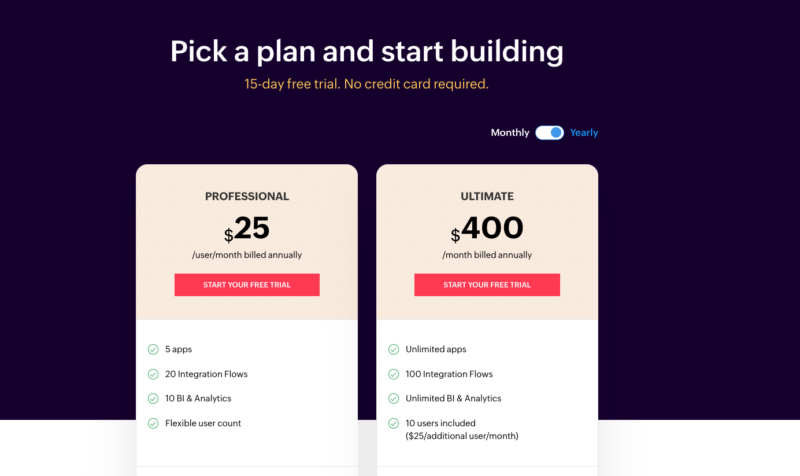Image resolution: width=800 pixels, height=476 pixels.
Task: Select Yearly billing label
Action: pos(584,133)
